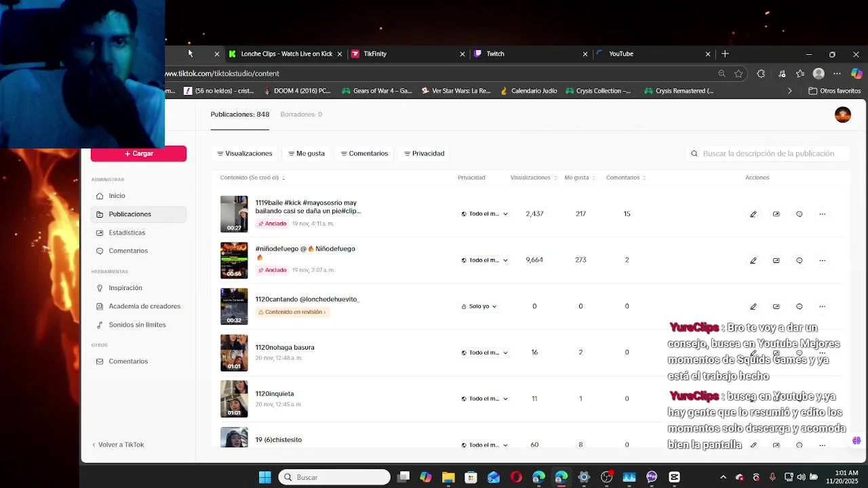The height and width of the screenshot is (488, 868).
Task: Open the Privacidad filter dropdown
Action: click(x=425, y=153)
